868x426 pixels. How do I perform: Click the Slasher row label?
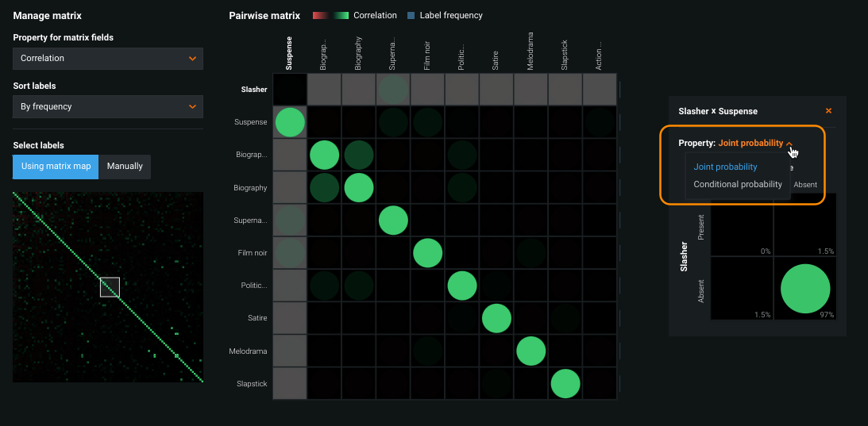(x=253, y=90)
